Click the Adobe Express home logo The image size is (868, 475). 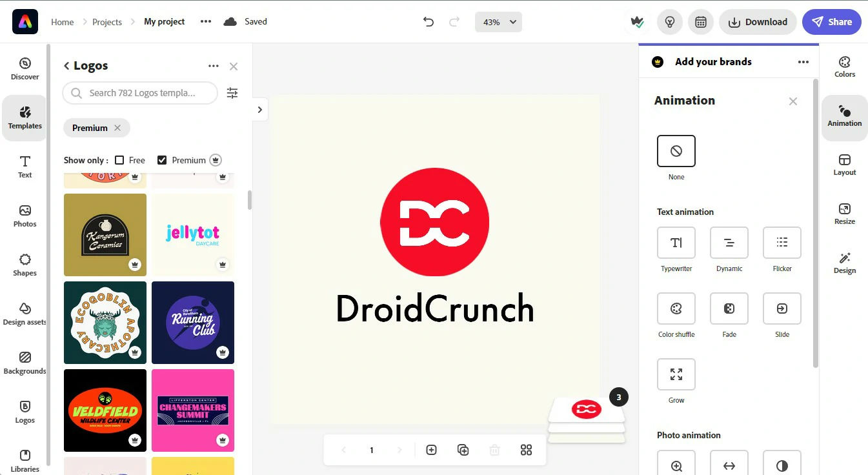(25, 22)
